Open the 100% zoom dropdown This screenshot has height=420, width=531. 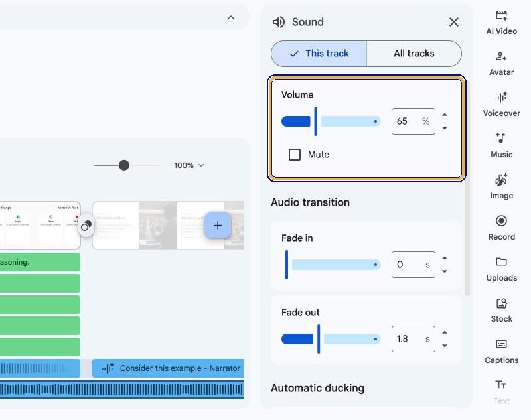[x=189, y=165]
